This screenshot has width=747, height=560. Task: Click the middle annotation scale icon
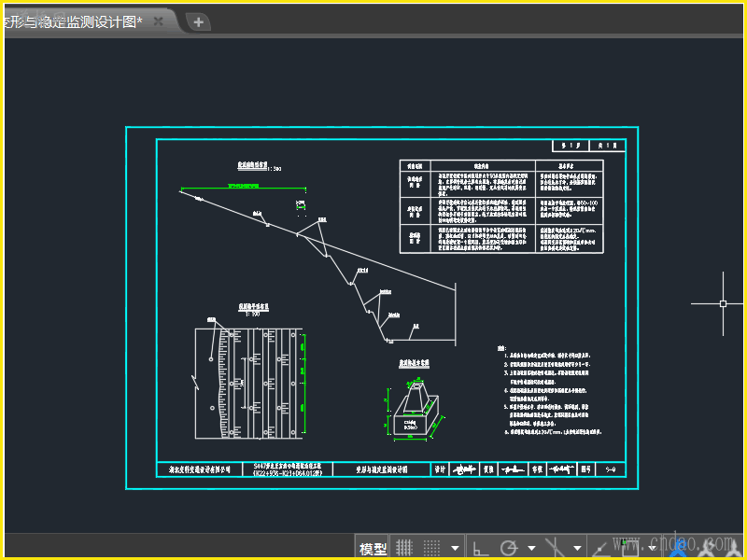(x=707, y=548)
